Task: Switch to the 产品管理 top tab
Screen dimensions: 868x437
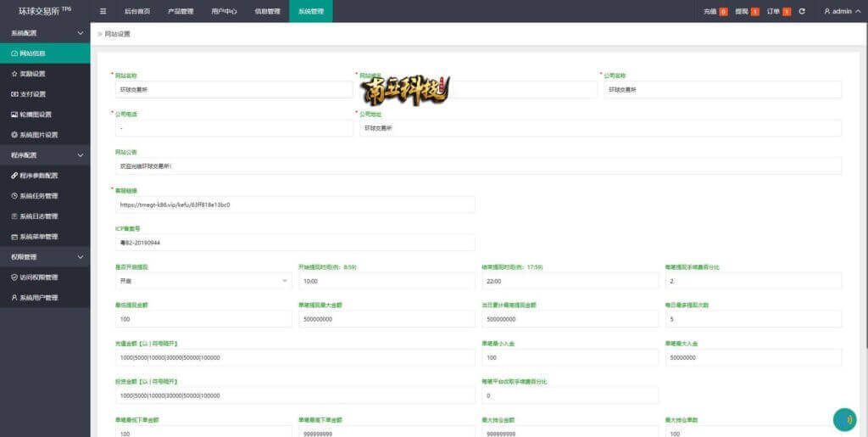Action: (180, 11)
